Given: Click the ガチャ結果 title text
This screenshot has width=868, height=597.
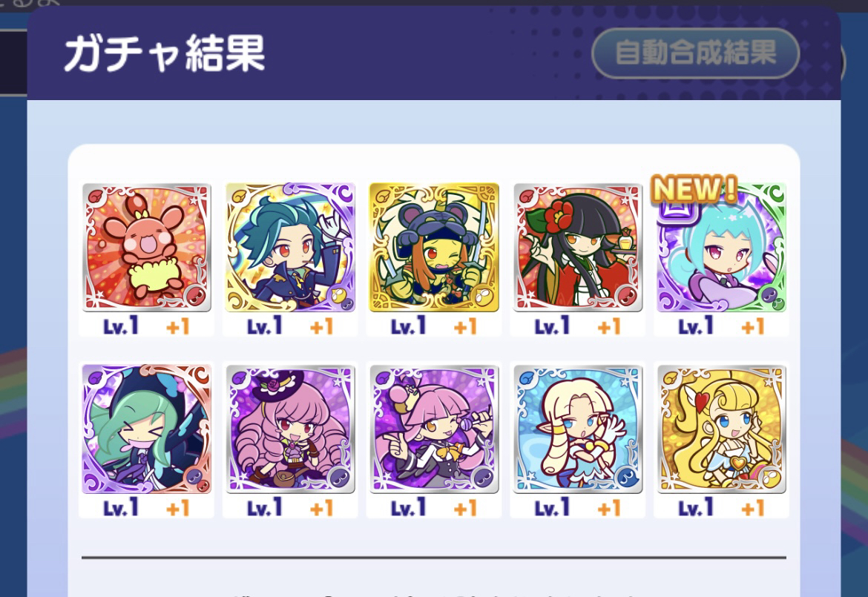Looking at the screenshot, I should [165, 53].
